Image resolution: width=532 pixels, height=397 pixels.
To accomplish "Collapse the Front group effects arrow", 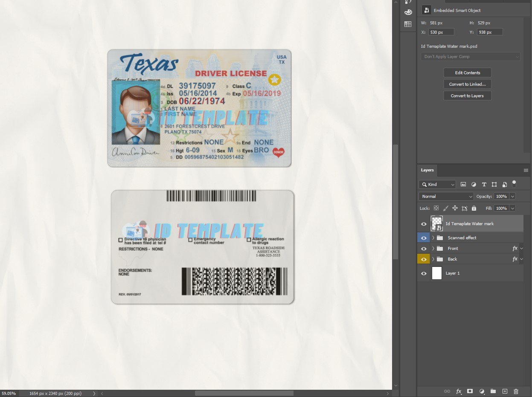I will 521,248.
